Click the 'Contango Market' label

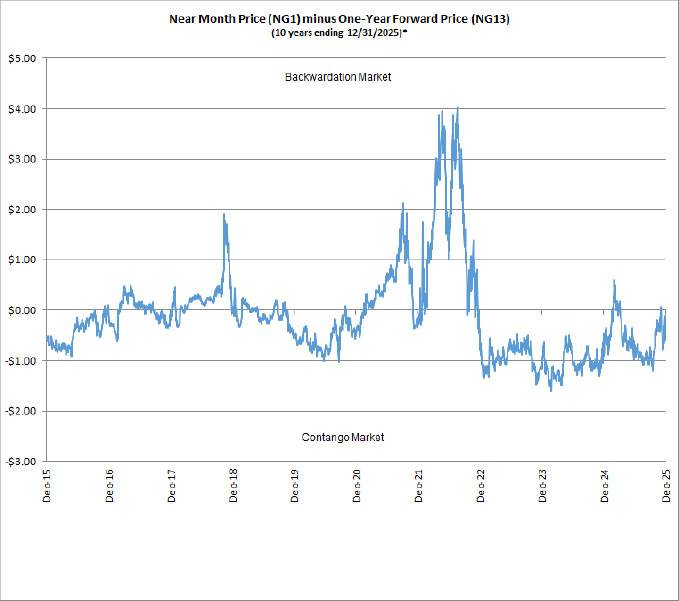pos(343,438)
